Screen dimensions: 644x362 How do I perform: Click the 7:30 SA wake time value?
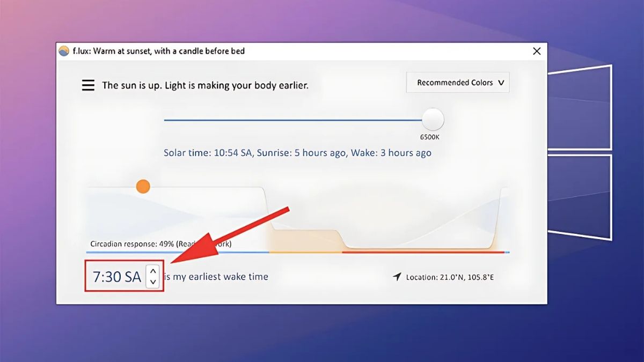click(117, 277)
